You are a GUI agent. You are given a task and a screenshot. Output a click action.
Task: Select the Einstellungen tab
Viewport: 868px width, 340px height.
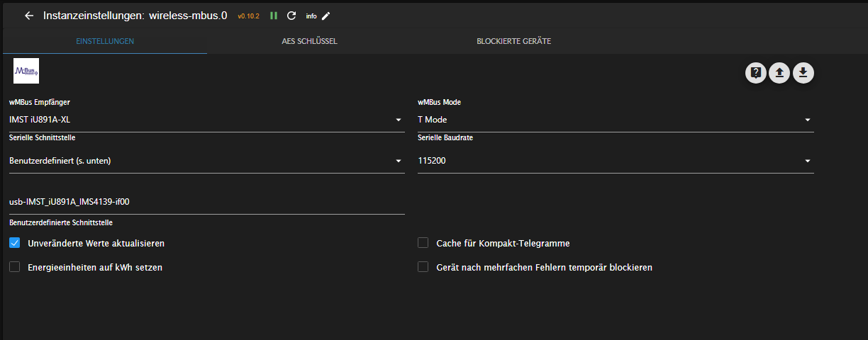tap(105, 41)
